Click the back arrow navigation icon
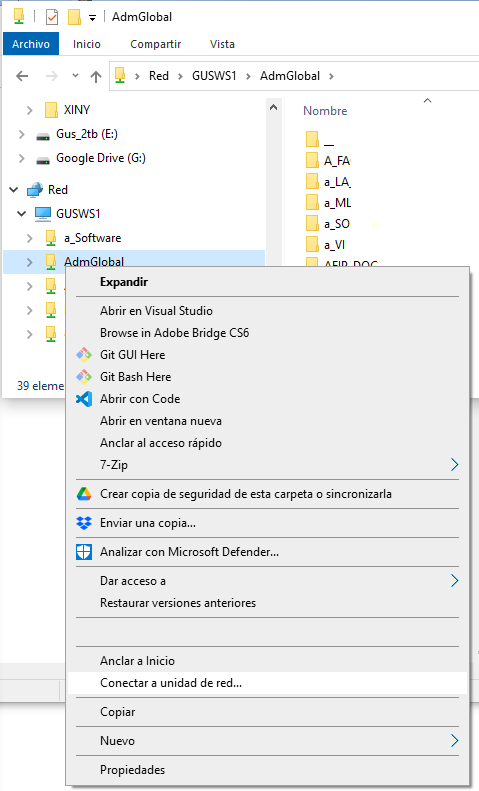479x791 pixels. 22,76
